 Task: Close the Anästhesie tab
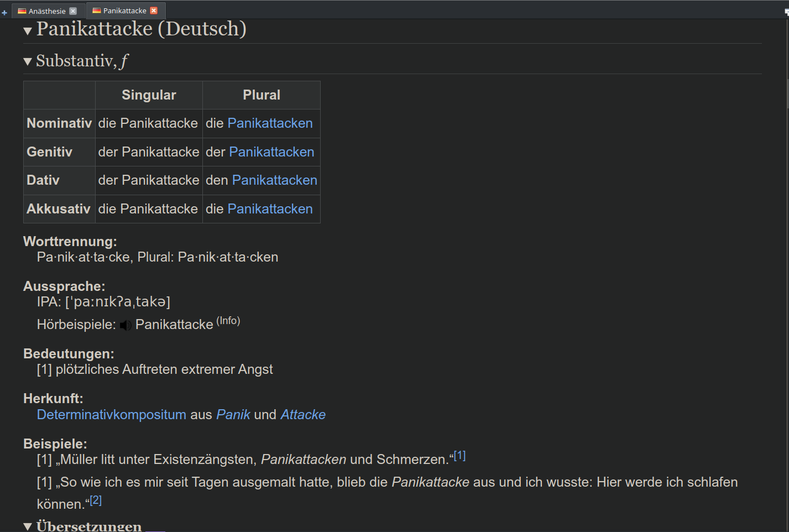coord(73,11)
